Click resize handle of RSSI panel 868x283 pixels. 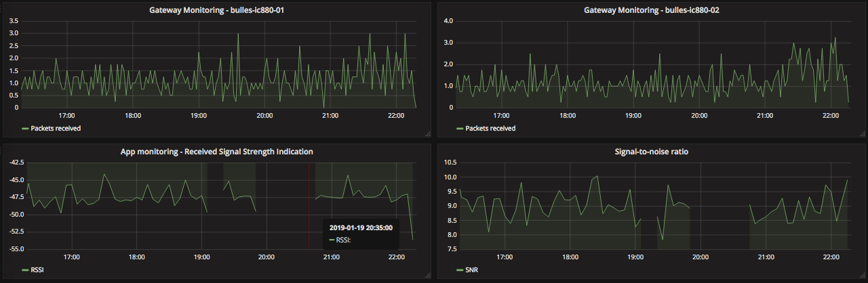[x=428, y=276]
